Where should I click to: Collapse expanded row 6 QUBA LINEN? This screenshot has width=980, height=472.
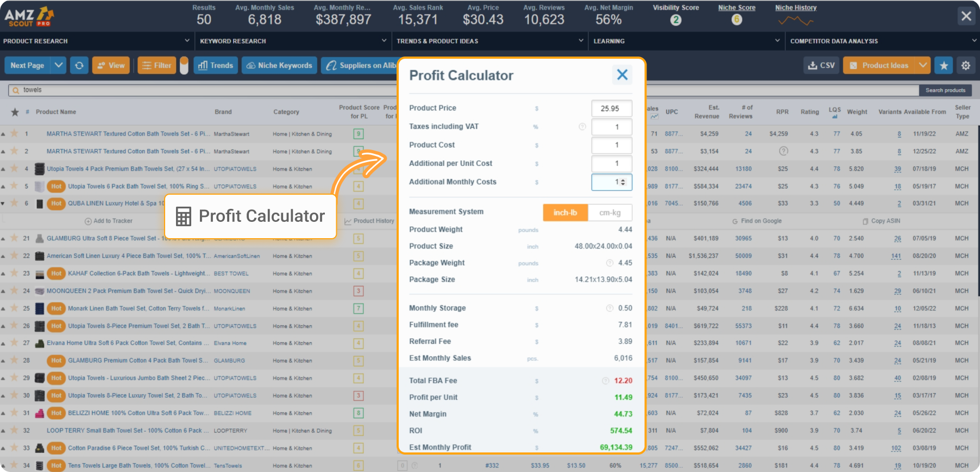pos(3,203)
